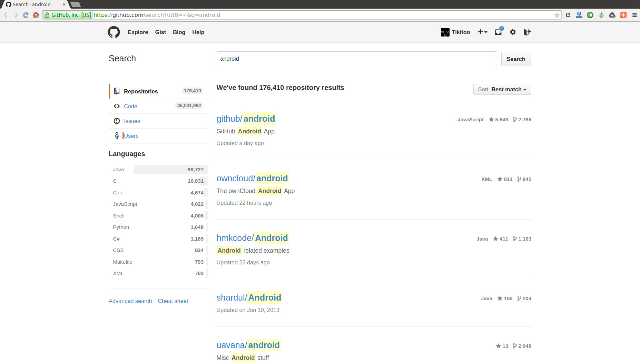Click the GitHub Octocat logo
640x364 pixels.
pyautogui.click(x=114, y=32)
